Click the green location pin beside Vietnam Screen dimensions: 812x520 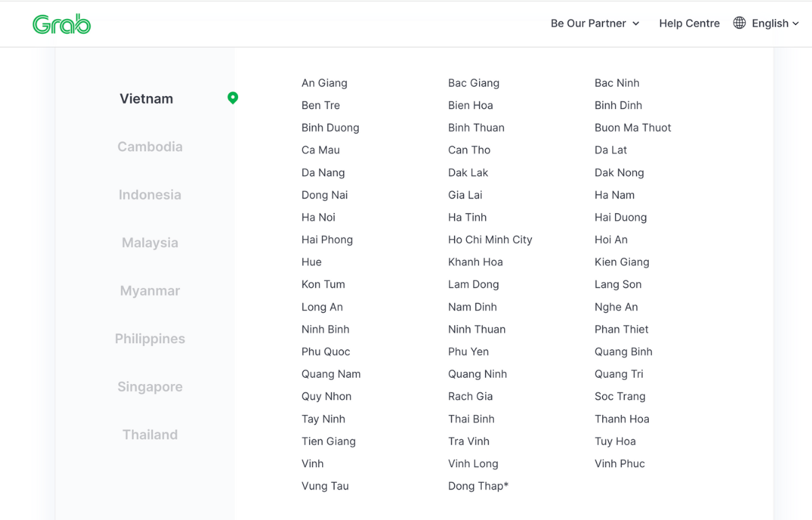click(x=233, y=98)
